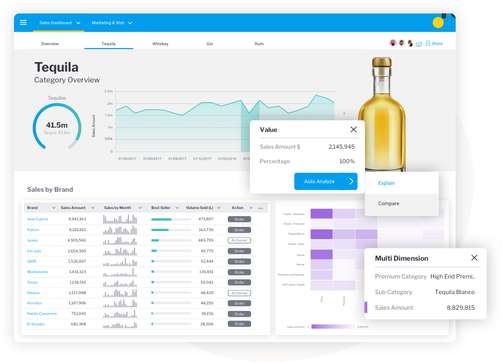Click the darkest purple heatmap cell in top row
Image resolution: width=502 pixels, height=362 pixels.
321,214
